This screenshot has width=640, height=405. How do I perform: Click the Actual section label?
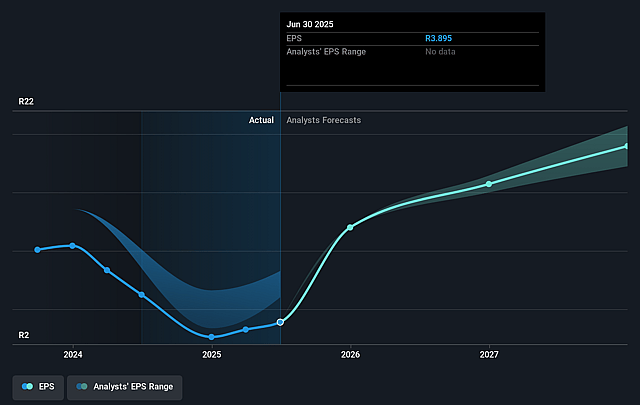(261, 120)
